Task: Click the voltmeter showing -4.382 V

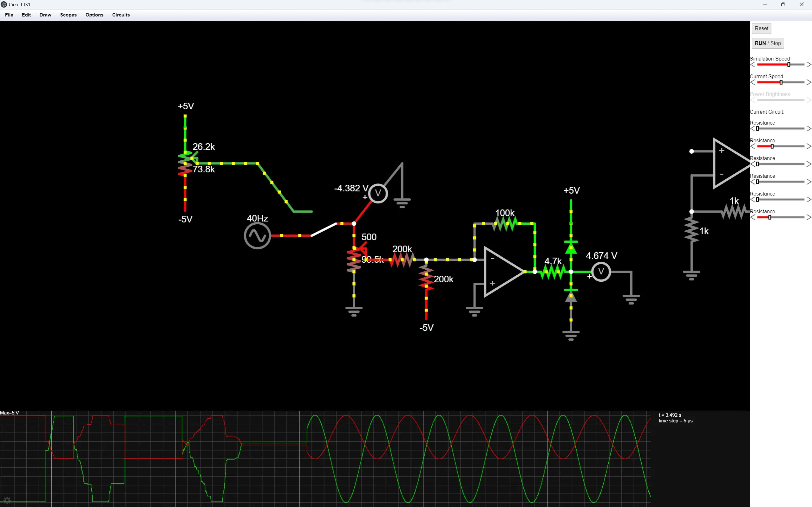Action: (x=378, y=193)
